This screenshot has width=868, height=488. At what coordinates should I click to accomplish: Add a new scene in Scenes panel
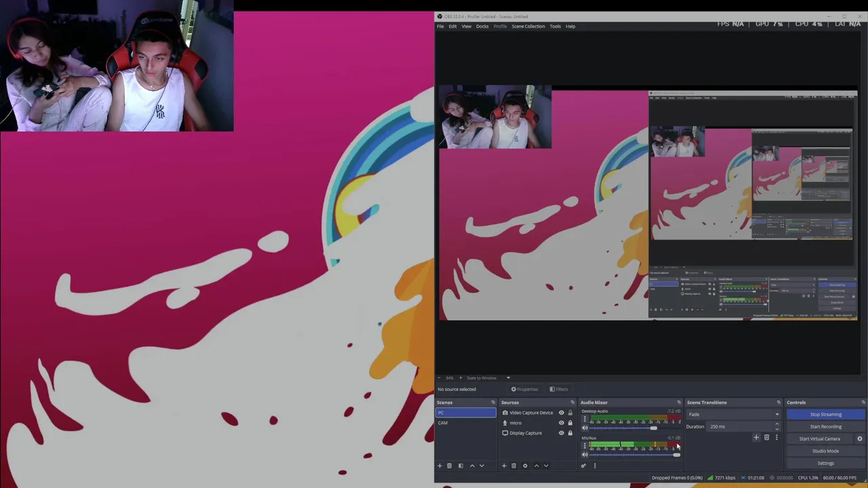point(439,466)
